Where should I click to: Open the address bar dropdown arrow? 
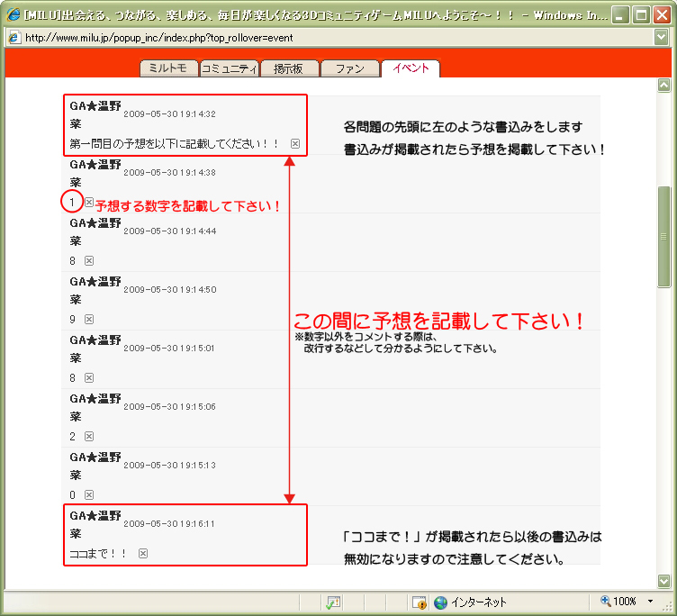point(663,37)
